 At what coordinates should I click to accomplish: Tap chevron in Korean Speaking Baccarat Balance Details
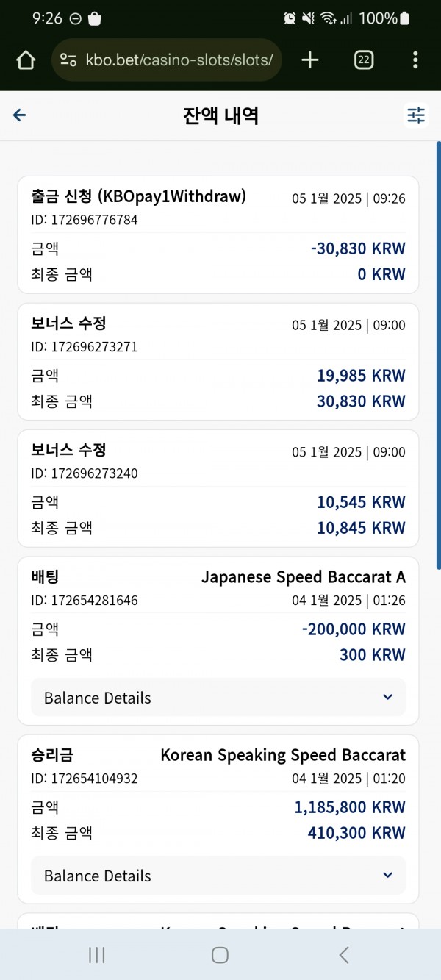(x=388, y=875)
